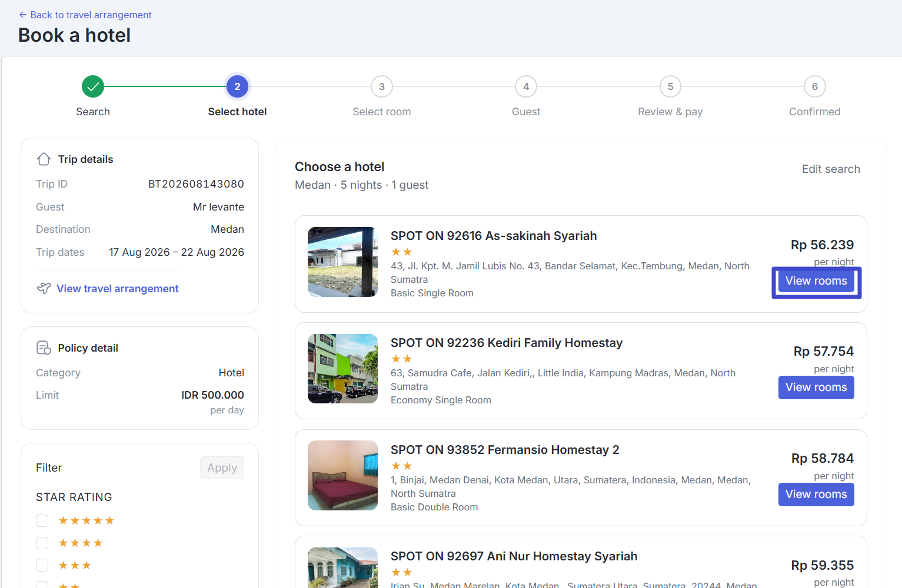
Task: Click the Edit search link
Action: click(831, 169)
